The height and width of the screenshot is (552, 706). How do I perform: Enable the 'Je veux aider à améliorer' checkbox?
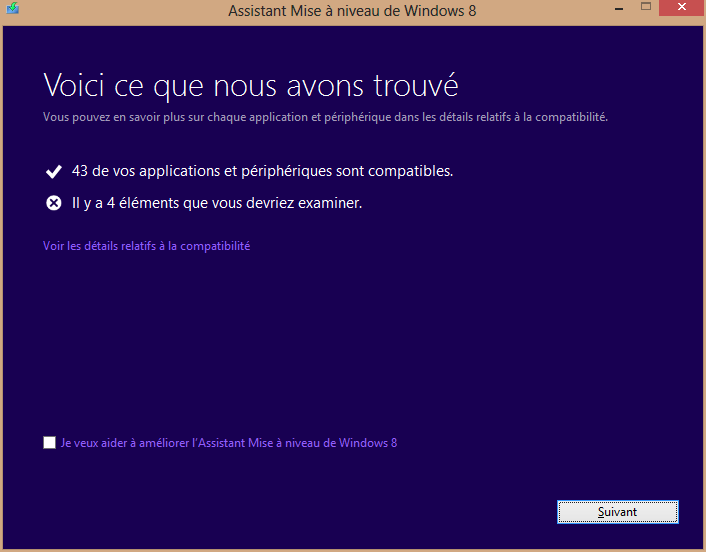coord(50,443)
